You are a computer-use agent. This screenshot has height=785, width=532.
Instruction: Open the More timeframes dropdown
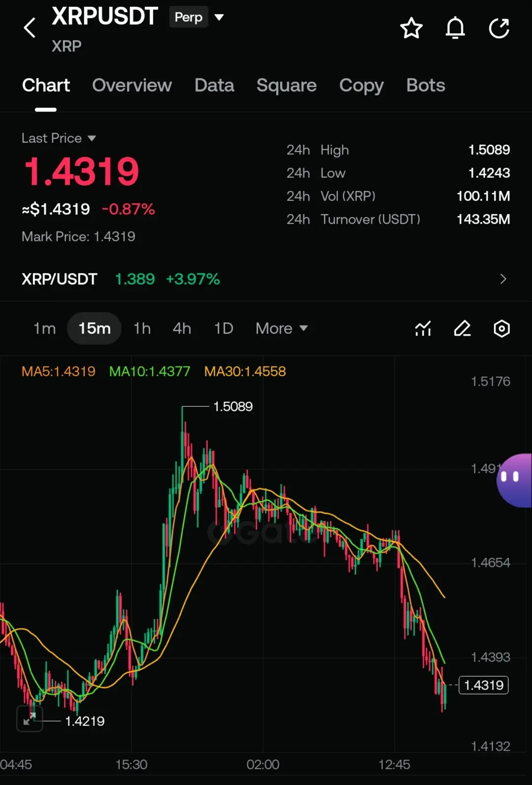(x=281, y=328)
